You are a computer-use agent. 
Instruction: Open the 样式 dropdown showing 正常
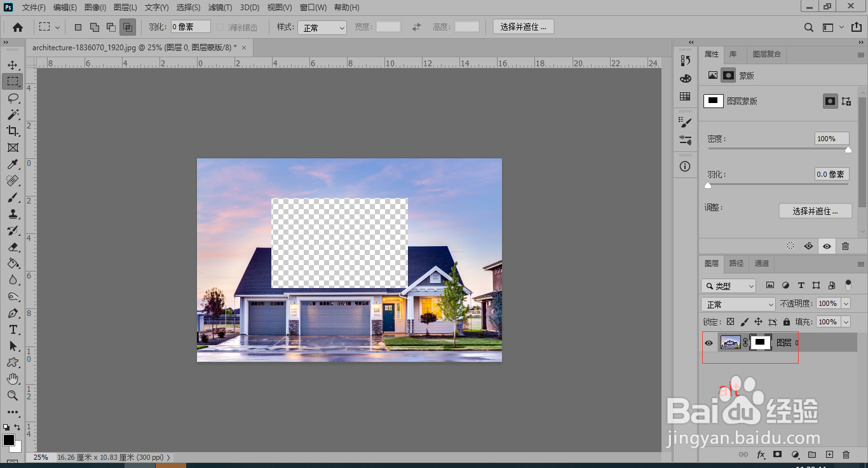323,27
